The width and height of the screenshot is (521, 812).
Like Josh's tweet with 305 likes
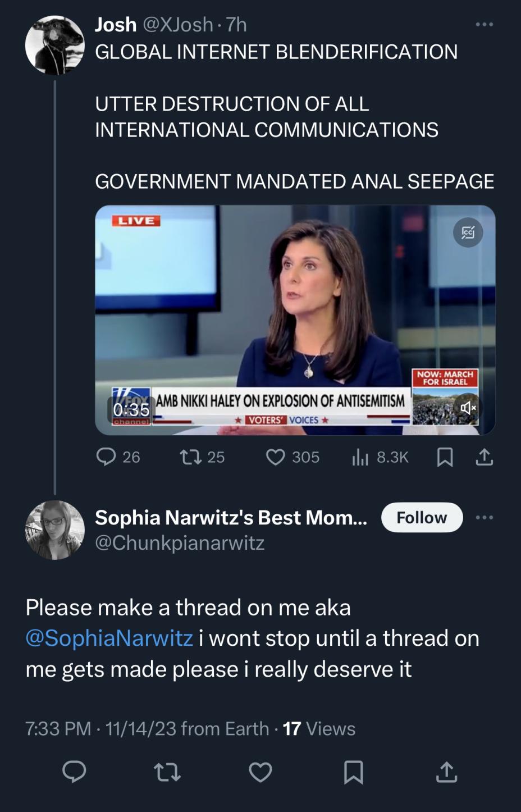pos(292,457)
